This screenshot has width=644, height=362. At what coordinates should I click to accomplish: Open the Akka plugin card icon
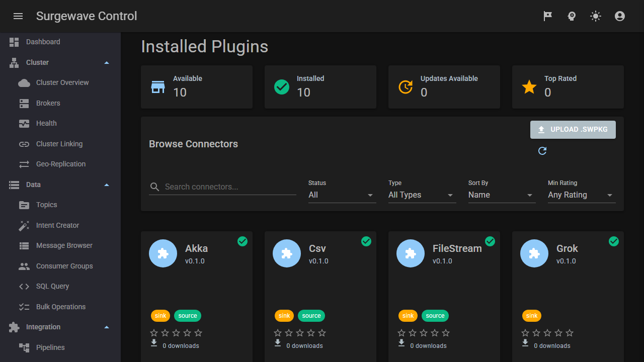[x=163, y=253]
